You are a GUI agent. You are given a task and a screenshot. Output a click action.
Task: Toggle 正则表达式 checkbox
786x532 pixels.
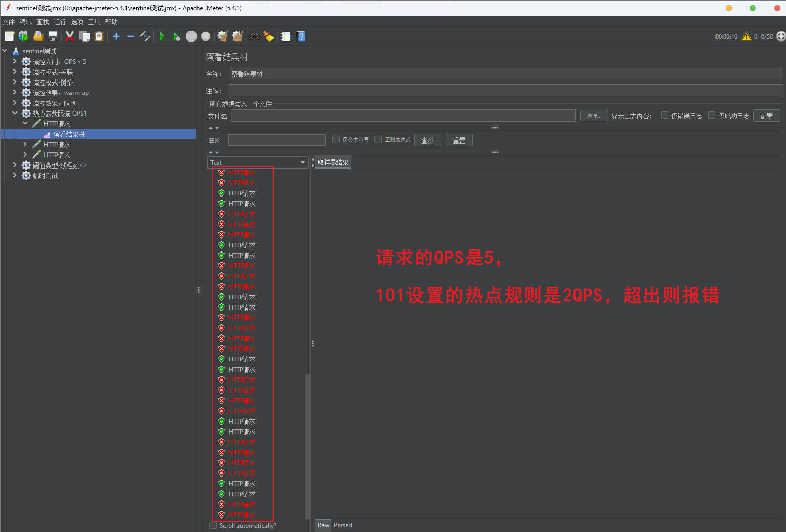(x=378, y=139)
